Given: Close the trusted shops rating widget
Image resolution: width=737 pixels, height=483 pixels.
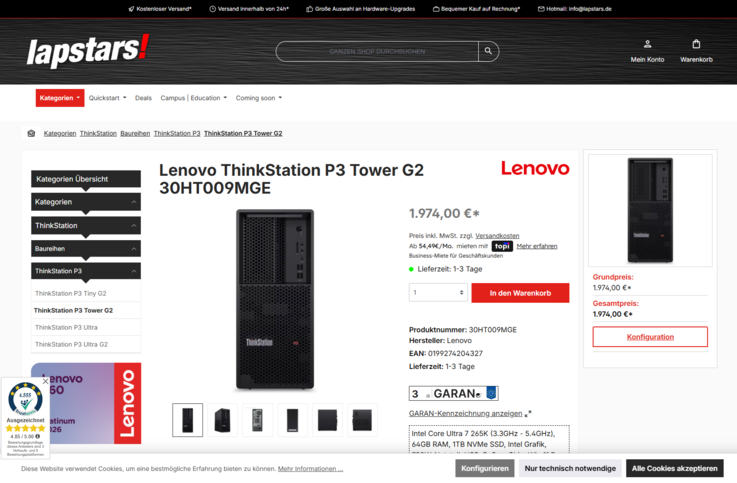Looking at the screenshot, I should [x=45, y=382].
